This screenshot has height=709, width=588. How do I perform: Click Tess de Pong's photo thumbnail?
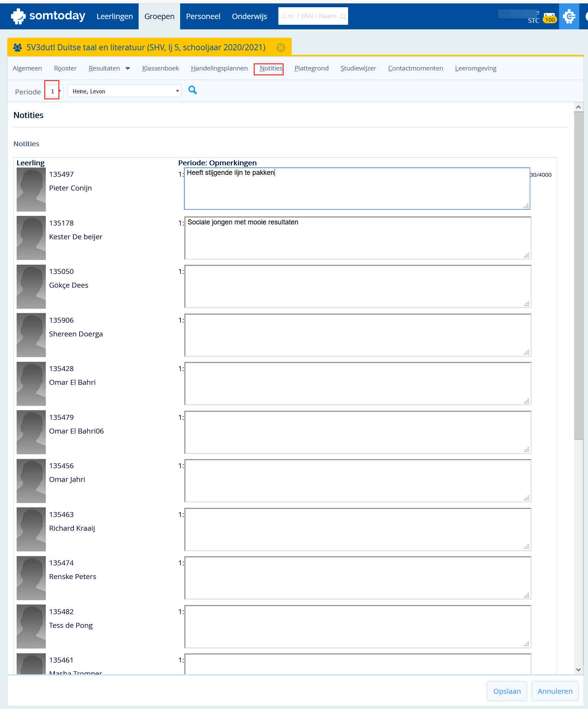coord(31,627)
